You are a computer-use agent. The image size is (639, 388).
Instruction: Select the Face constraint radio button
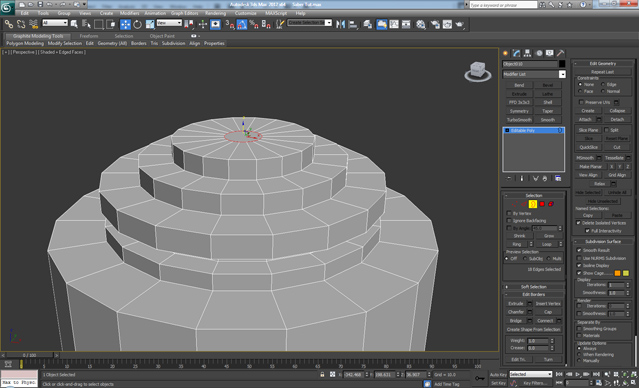point(580,91)
